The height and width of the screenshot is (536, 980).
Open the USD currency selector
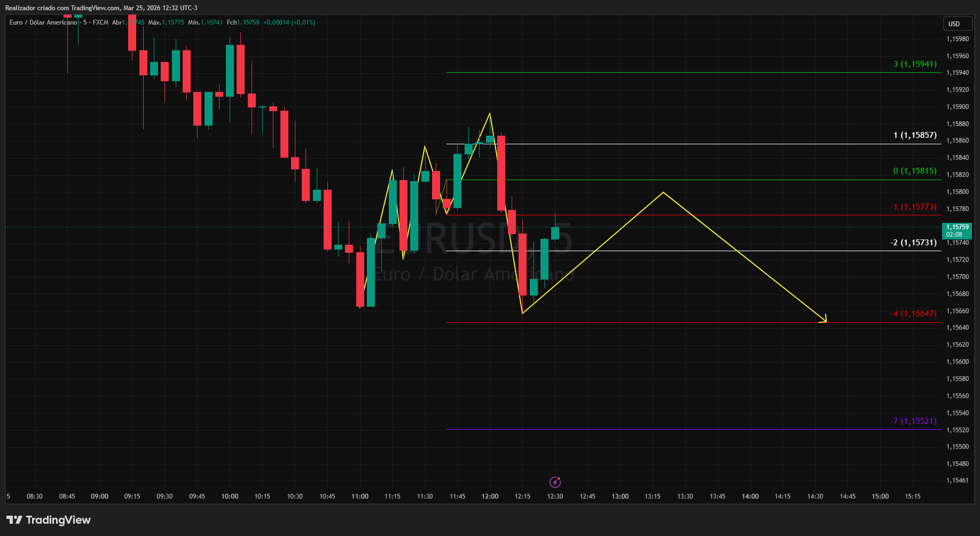tap(958, 24)
